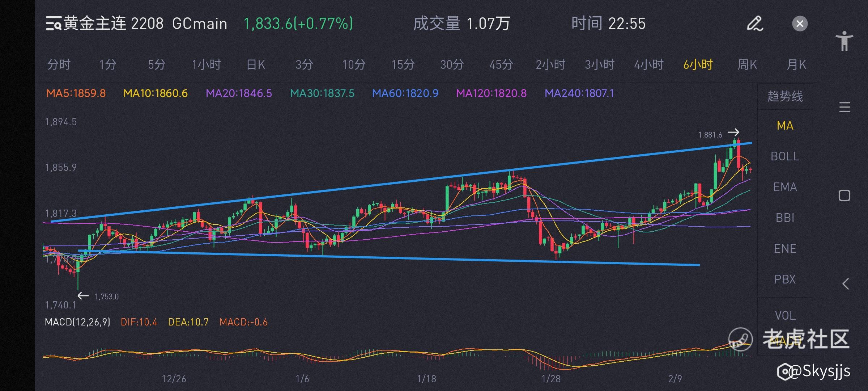Enable the BOLL indicator overlay

coord(785,156)
